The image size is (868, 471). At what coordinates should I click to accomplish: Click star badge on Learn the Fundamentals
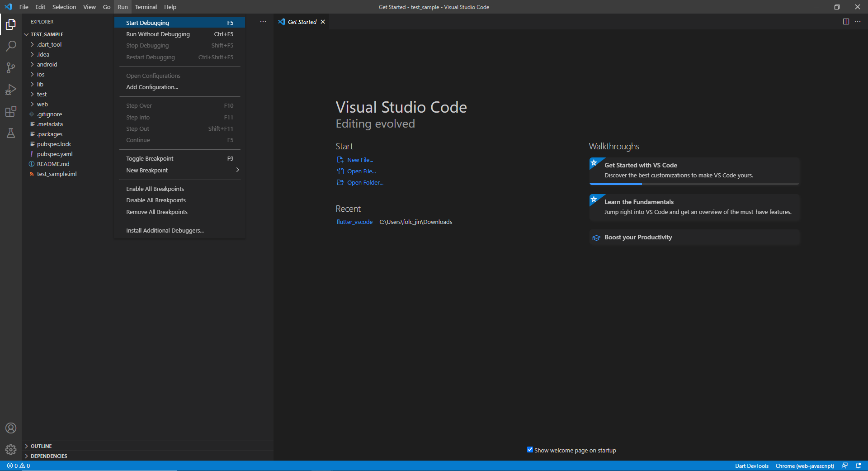pyautogui.click(x=594, y=199)
